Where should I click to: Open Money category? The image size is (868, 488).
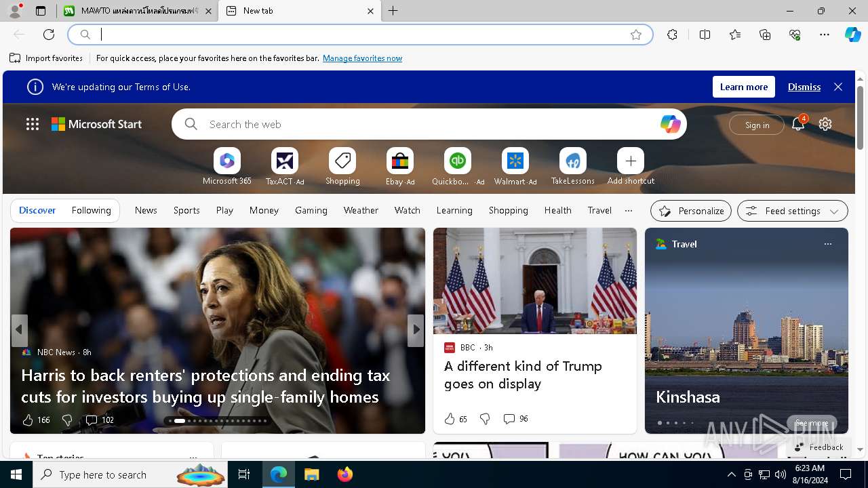click(264, 210)
